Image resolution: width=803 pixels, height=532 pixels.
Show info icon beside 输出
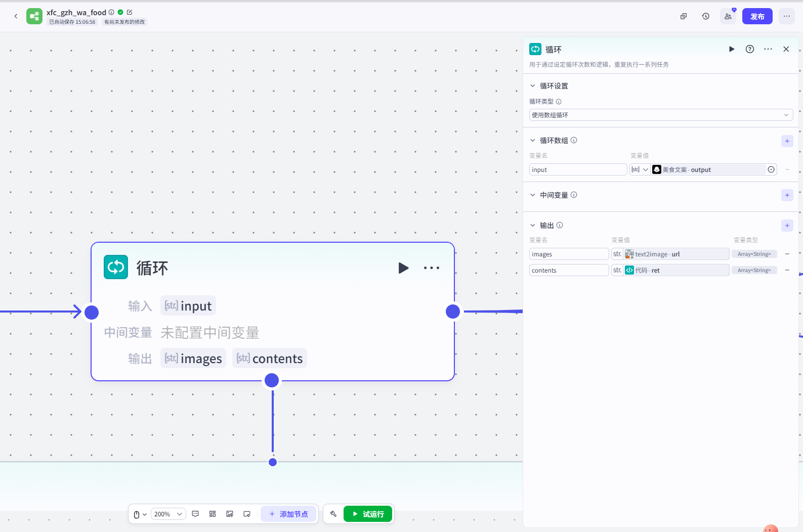click(x=560, y=226)
